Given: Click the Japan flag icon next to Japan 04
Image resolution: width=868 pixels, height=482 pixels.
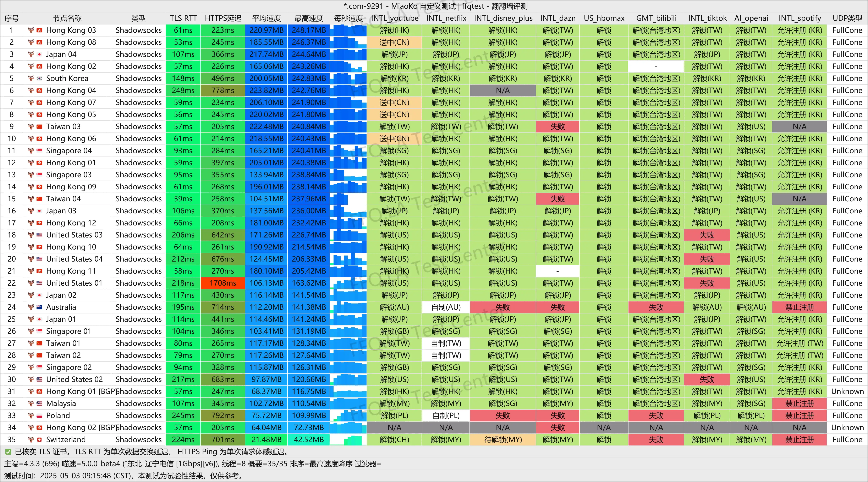Looking at the screenshot, I should click(39, 54).
